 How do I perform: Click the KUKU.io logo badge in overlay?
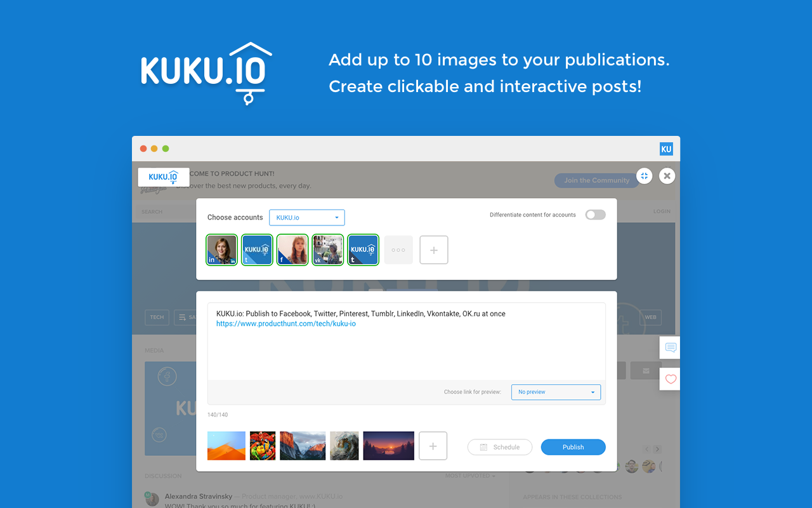coord(164,177)
